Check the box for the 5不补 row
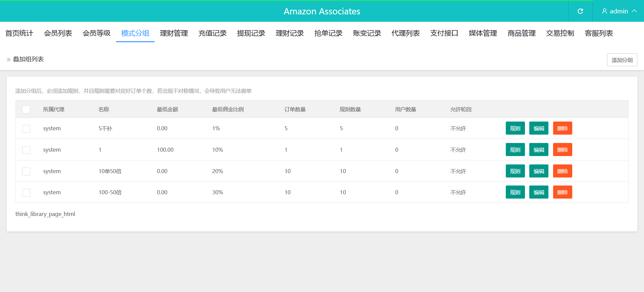The image size is (644, 292). (26, 129)
